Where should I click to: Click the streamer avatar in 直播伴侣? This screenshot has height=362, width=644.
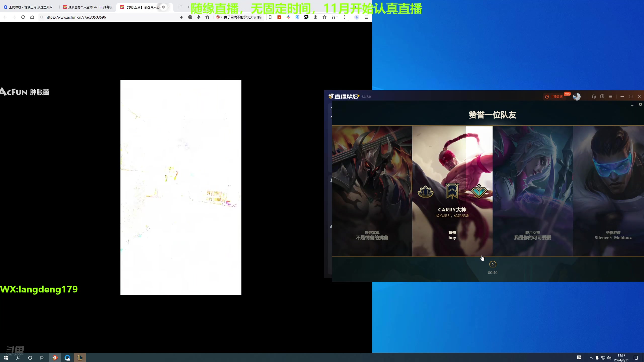coord(577,97)
